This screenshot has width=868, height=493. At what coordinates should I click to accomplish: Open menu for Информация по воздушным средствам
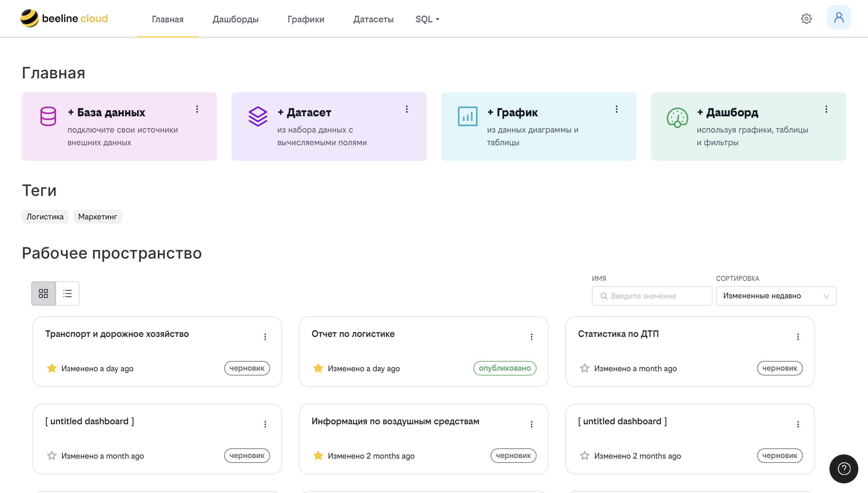pos(531,424)
